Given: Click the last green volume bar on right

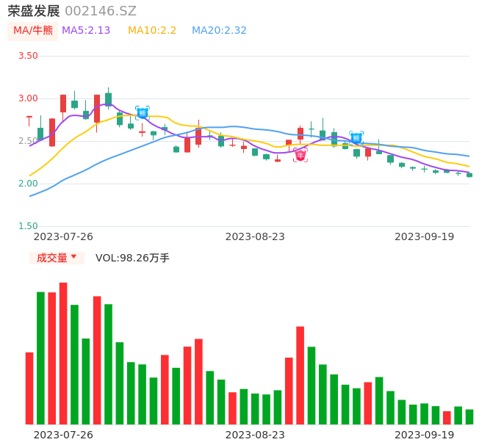Looking at the screenshot, I should click(x=469, y=416).
